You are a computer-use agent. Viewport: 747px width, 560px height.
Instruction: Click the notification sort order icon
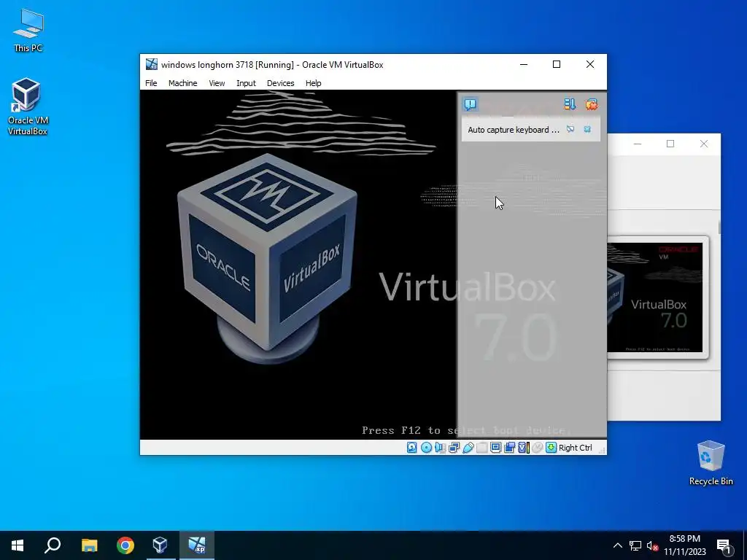(x=570, y=104)
